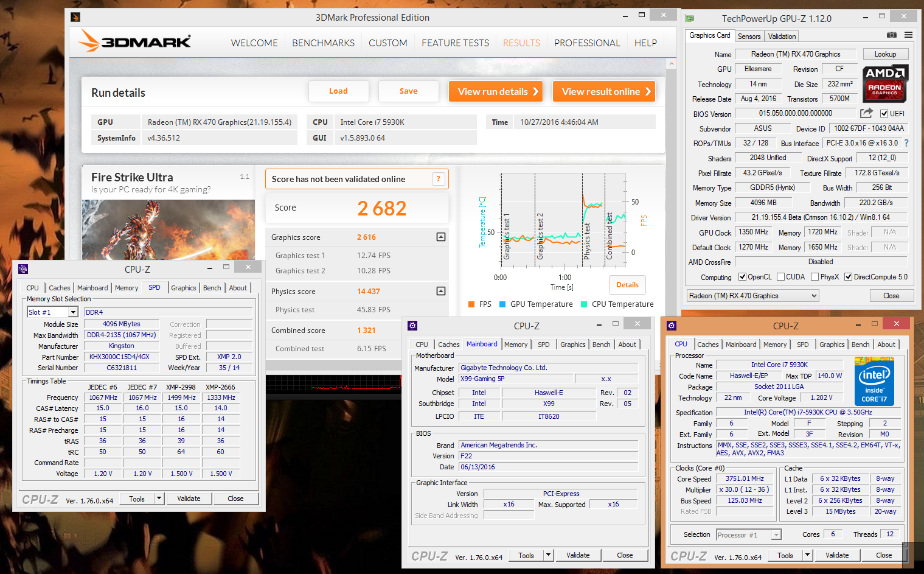Switch to the Validation tab in GPU-Z
Screen dimensions: 924x574
coord(782,37)
